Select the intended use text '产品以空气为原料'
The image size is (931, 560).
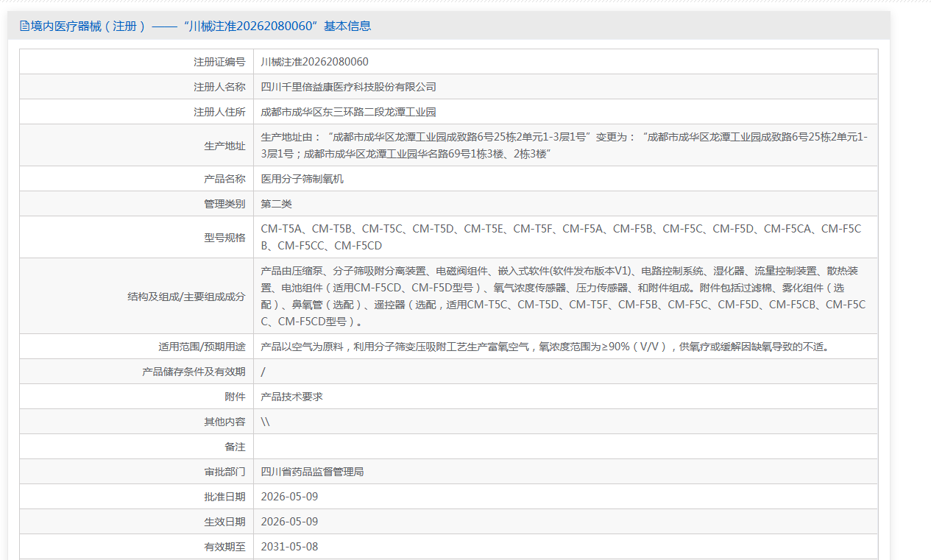(x=545, y=347)
